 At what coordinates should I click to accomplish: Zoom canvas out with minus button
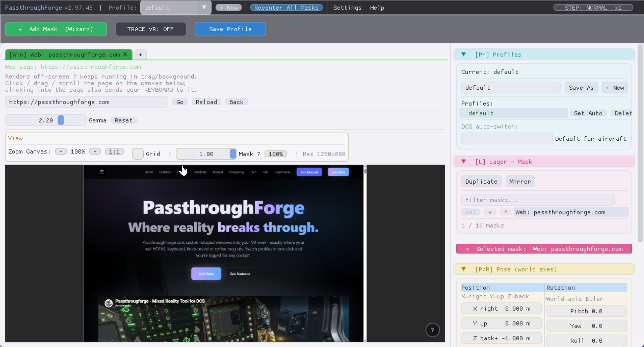(x=61, y=152)
